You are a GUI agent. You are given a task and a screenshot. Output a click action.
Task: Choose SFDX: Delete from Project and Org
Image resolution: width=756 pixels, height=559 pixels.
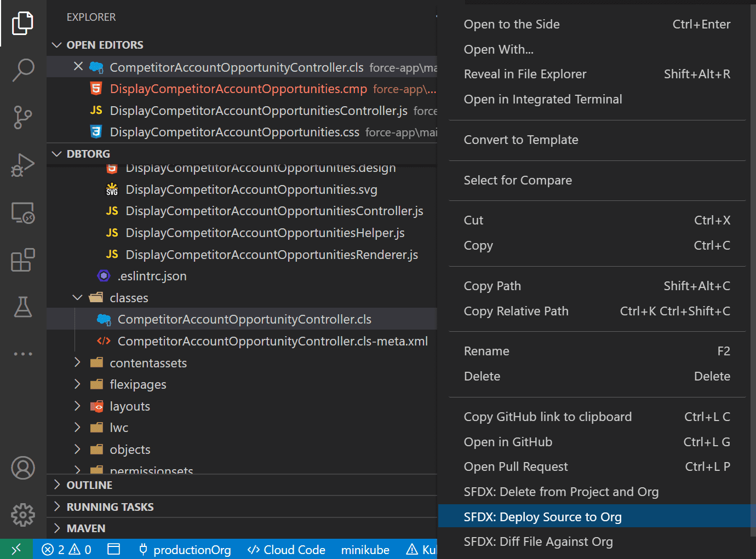click(x=597, y=492)
